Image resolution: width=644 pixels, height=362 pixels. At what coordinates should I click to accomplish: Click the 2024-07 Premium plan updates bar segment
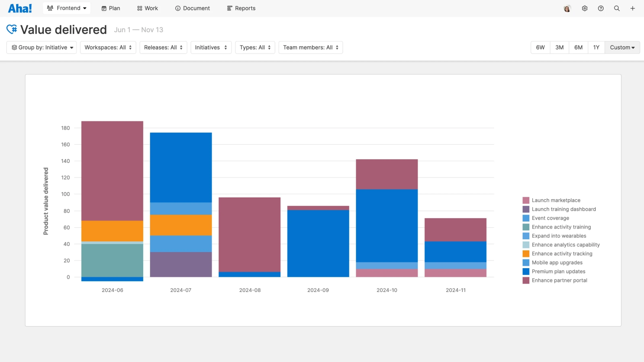(x=181, y=167)
